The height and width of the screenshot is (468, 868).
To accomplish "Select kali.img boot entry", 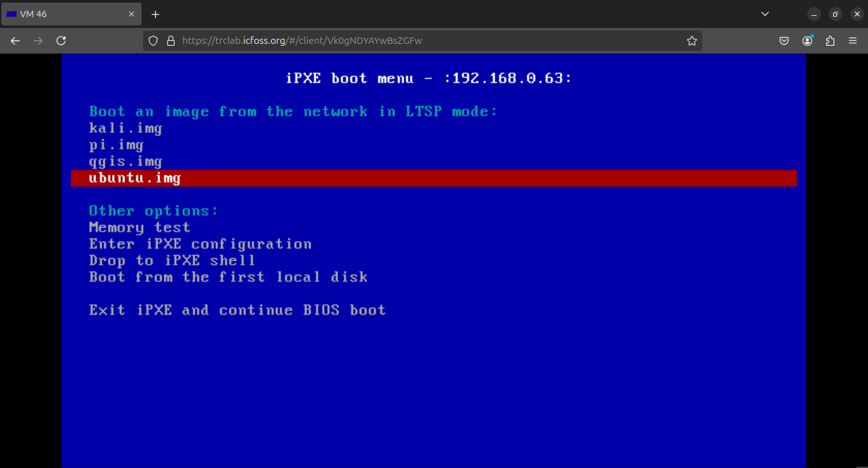I will [125, 128].
